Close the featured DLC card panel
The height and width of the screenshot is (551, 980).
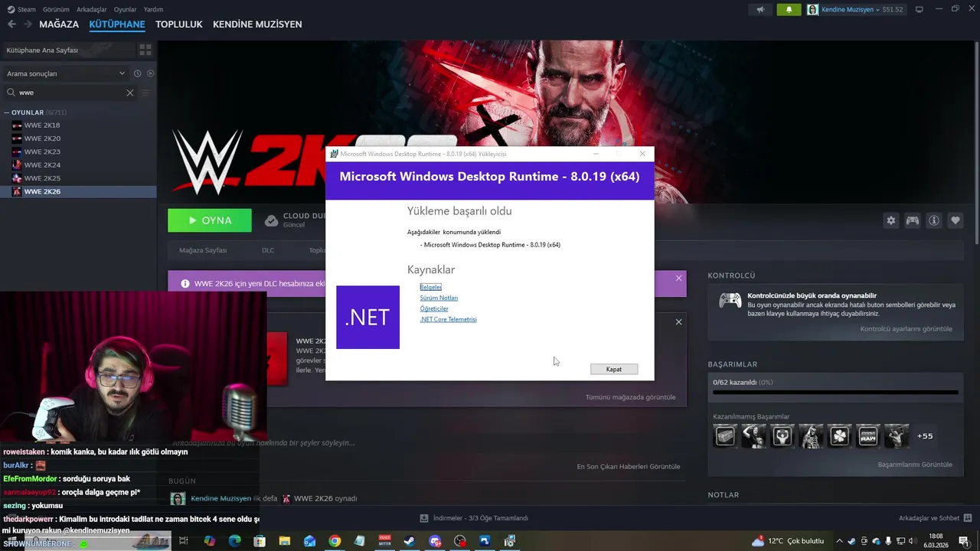coord(678,322)
